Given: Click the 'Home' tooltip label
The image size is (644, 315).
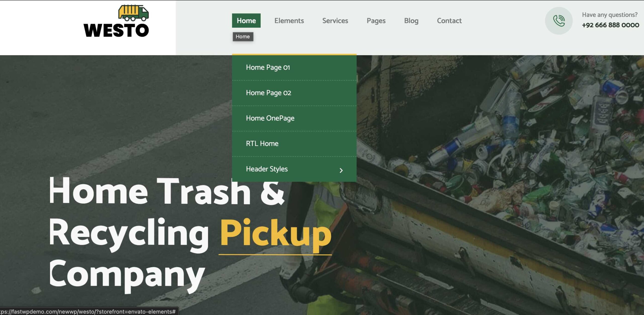Looking at the screenshot, I should [x=243, y=37].
